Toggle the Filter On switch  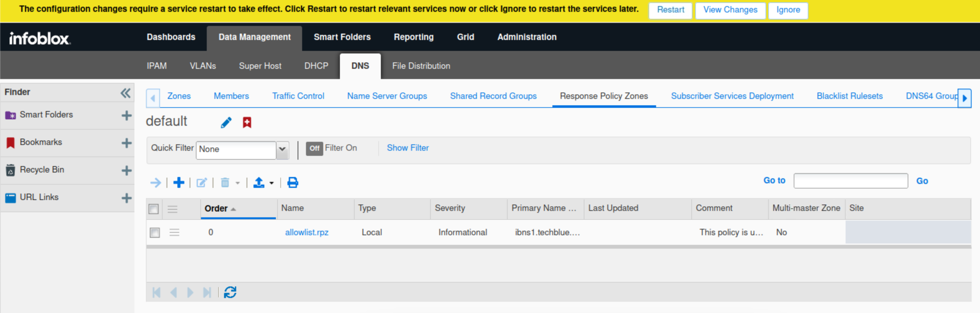pyautogui.click(x=314, y=148)
